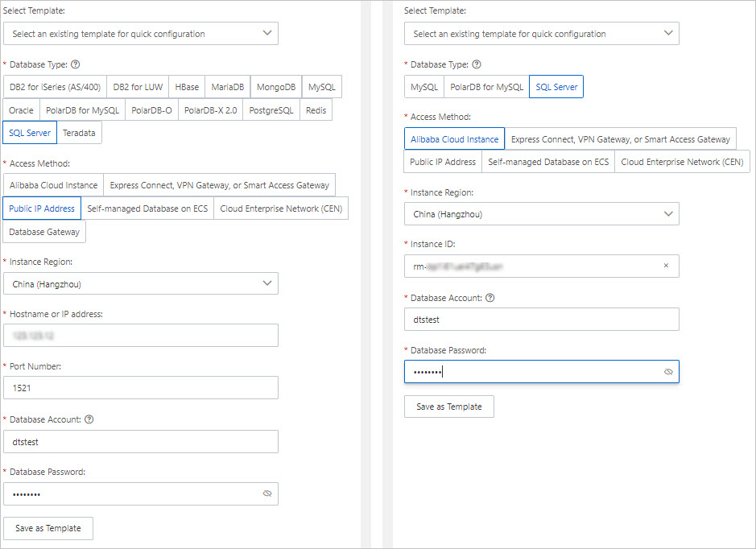Expand the Instance Region dropdown above the Hostname field

141,284
